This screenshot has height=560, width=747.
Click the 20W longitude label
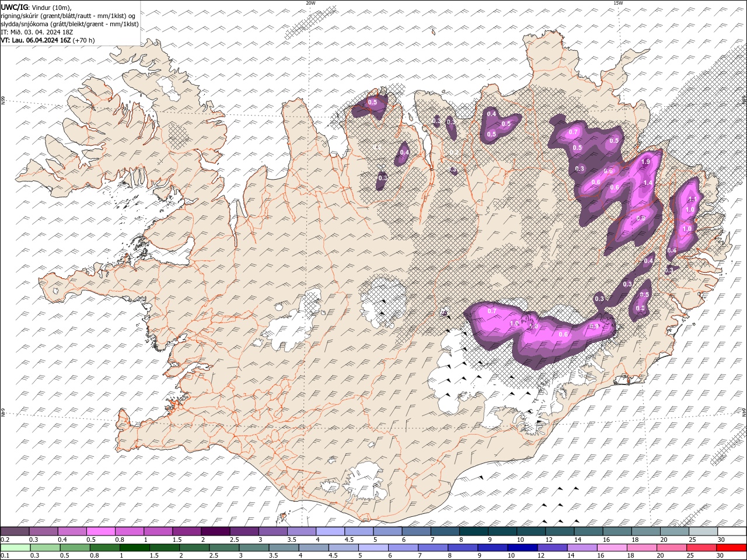tap(310, 3)
